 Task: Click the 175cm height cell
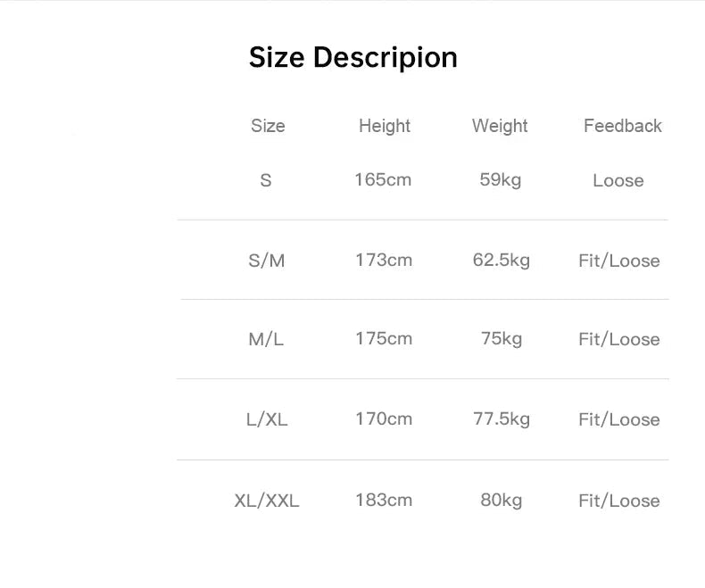pyautogui.click(x=383, y=338)
